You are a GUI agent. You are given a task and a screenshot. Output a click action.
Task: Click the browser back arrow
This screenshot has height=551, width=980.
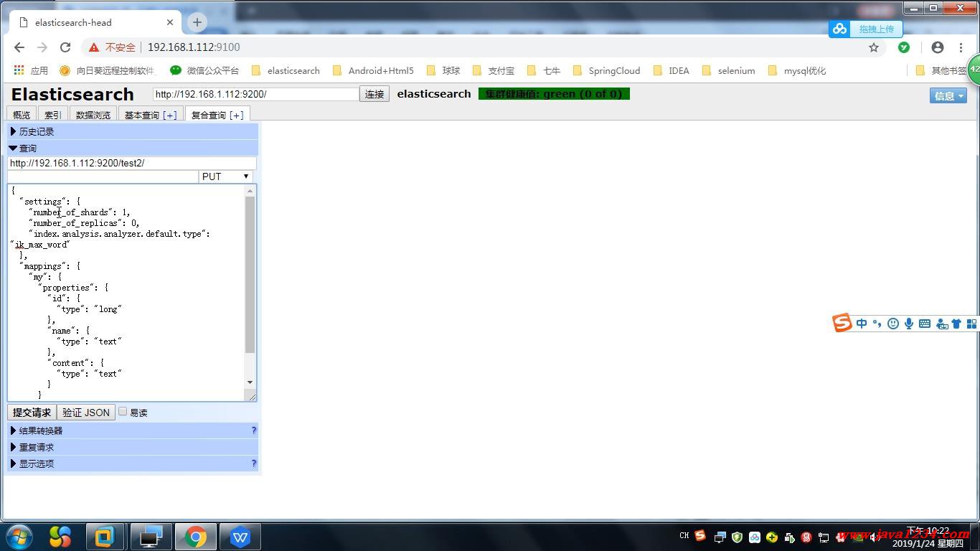click(19, 47)
